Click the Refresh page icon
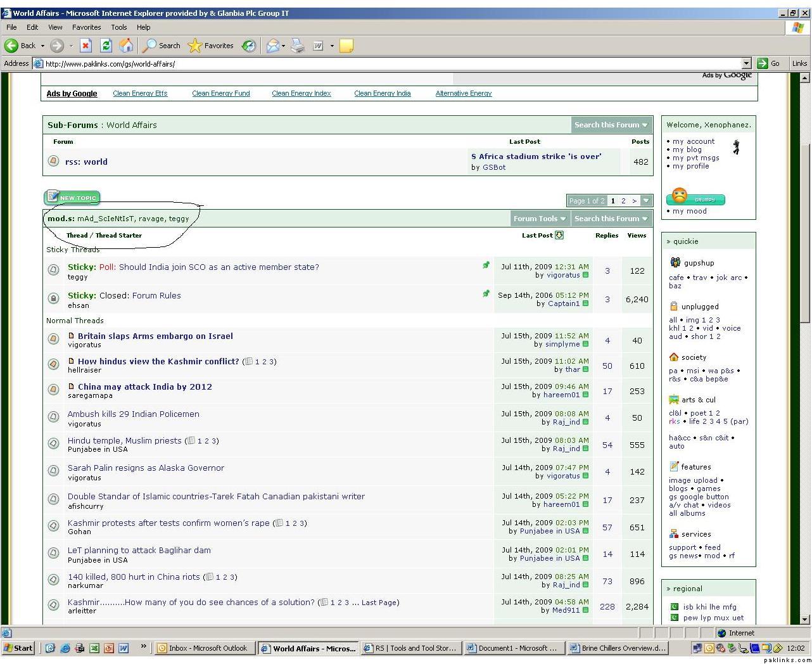812x664 pixels. [106, 46]
